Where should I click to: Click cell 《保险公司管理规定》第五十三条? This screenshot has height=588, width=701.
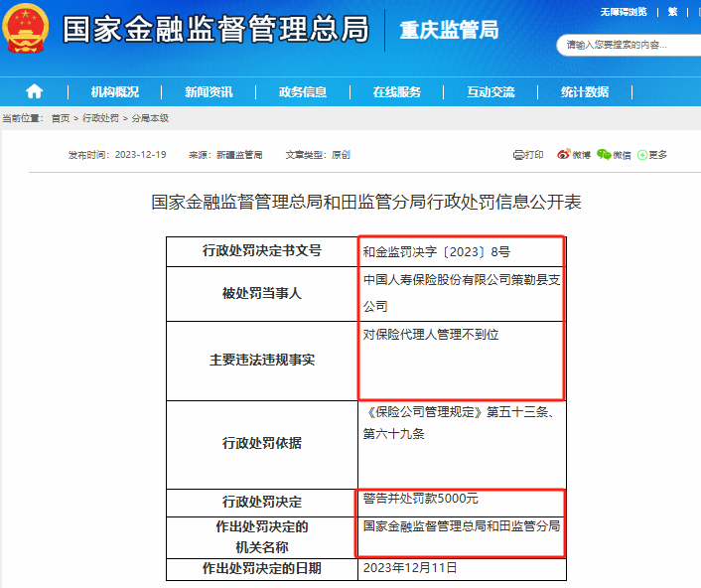pos(463,444)
